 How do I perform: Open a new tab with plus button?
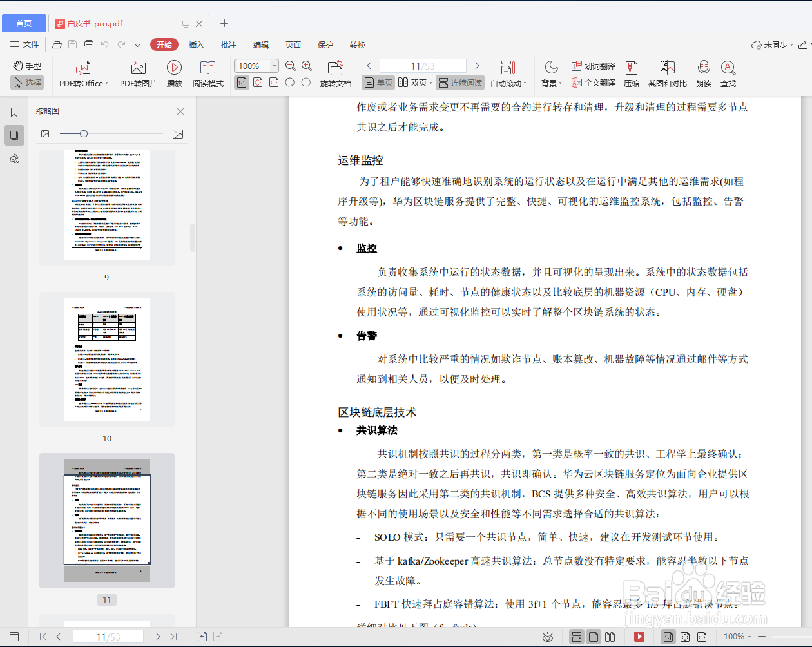[224, 23]
